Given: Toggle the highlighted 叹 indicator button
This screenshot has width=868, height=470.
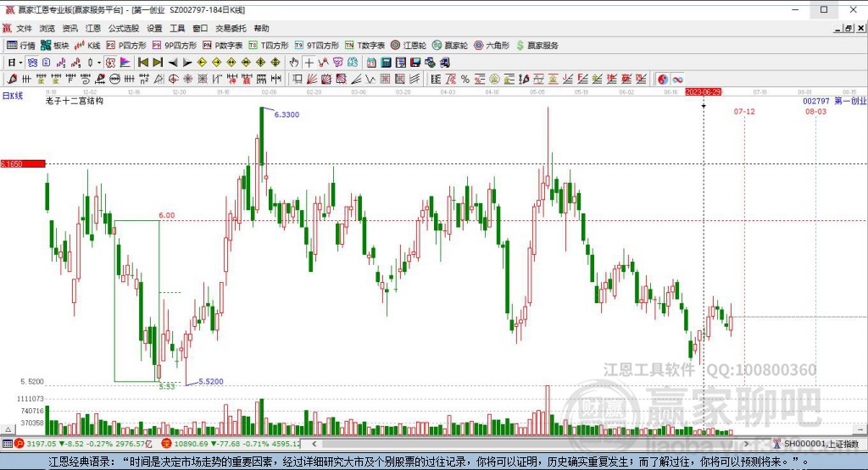Looking at the screenshot, I should click(111, 63).
